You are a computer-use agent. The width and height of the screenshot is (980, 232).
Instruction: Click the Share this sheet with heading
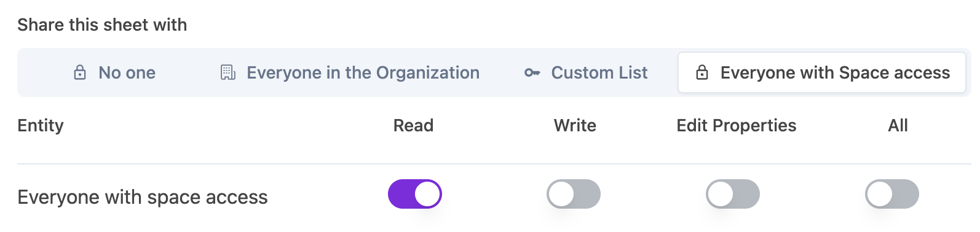tap(102, 25)
